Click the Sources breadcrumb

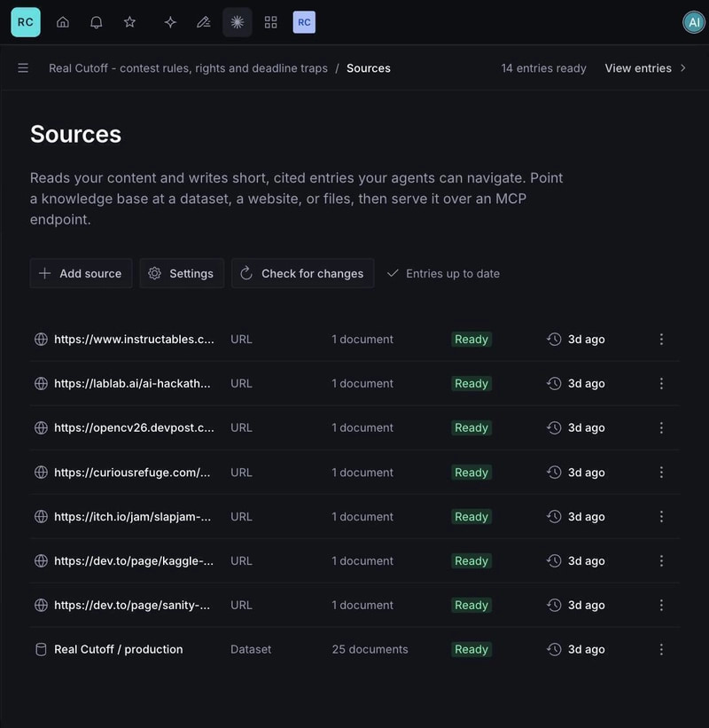pyautogui.click(x=369, y=68)
